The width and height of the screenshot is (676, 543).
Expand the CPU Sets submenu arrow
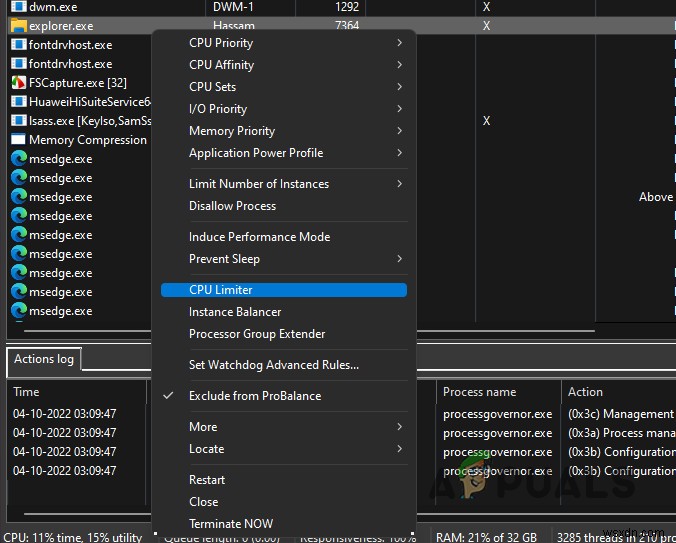click(399, 87)
